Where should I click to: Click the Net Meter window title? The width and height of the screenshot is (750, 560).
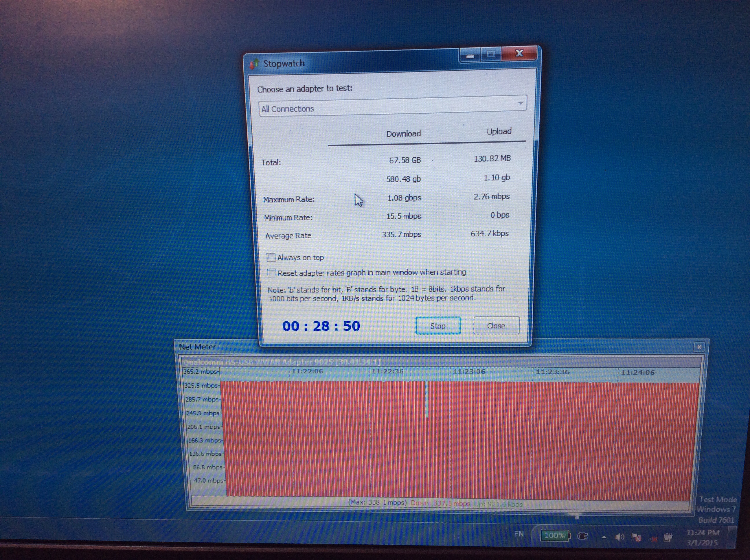tap(197, 347)
